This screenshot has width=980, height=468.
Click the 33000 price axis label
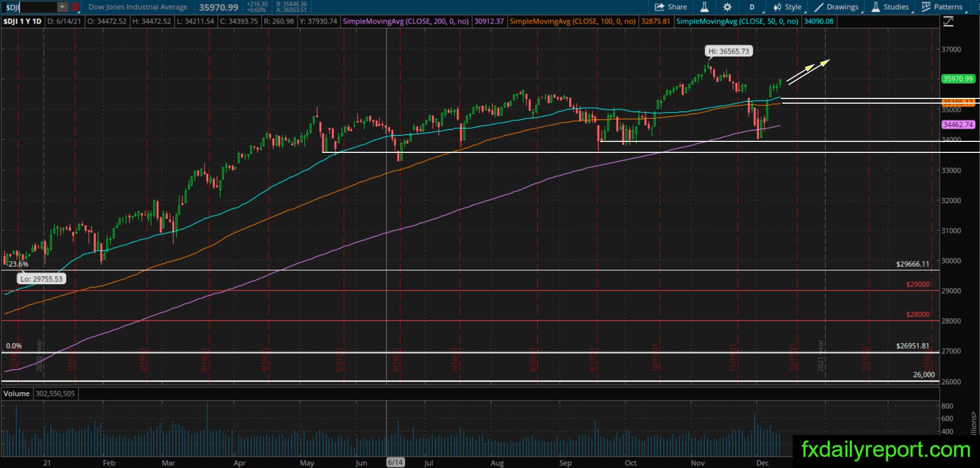[951, 170]
